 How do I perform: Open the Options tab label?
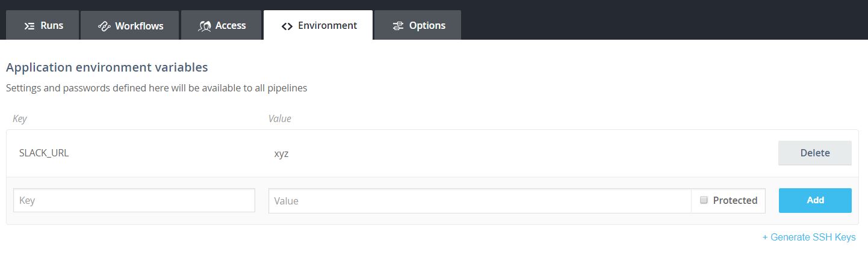[x=427, y=26]
